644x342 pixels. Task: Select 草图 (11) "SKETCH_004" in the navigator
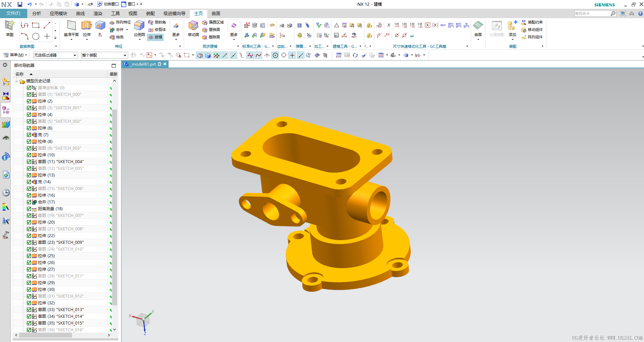(x=61, y=162)
